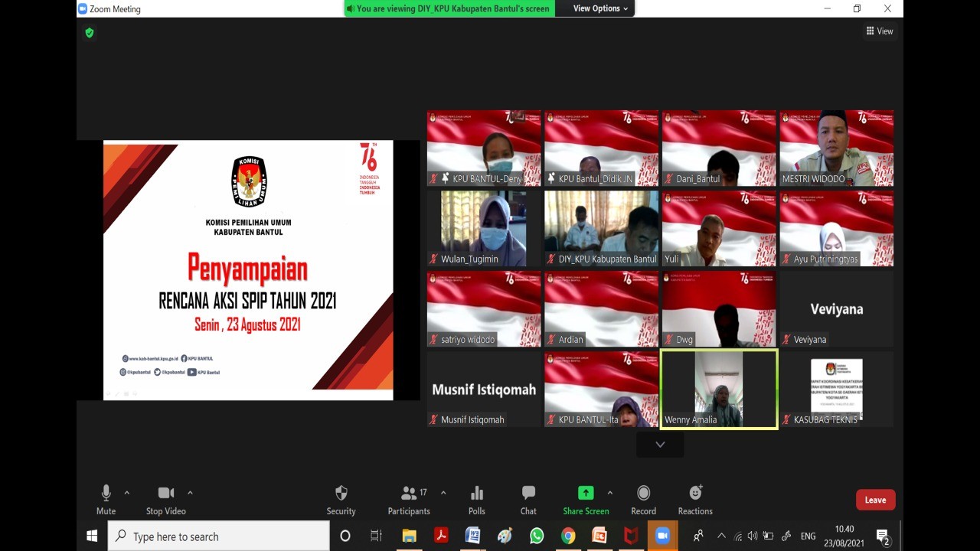Open the Security shield icon
The height and width of the screenshot is (551, 980).
pyautogui.click(x=341, y=494)
